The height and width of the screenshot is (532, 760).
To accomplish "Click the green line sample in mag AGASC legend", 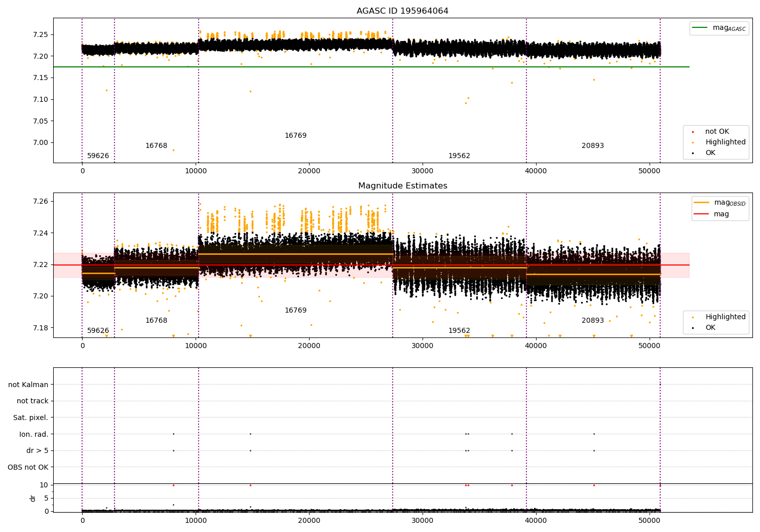I will pos(700,28).
